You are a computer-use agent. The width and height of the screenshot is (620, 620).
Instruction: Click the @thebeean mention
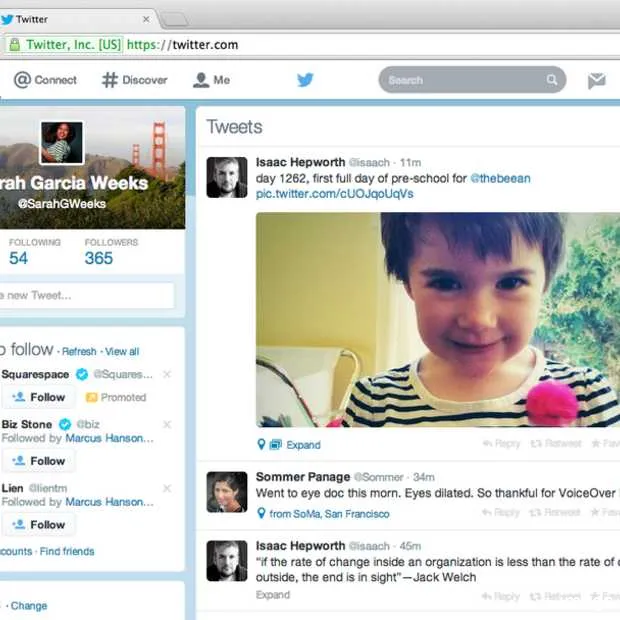click(x=500, y=178)
